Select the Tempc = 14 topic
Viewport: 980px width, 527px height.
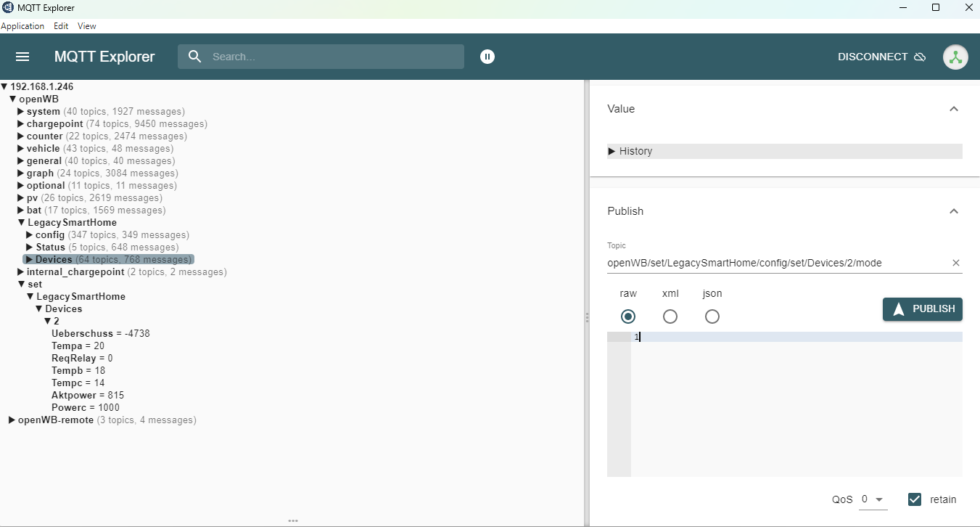[78, 383]
